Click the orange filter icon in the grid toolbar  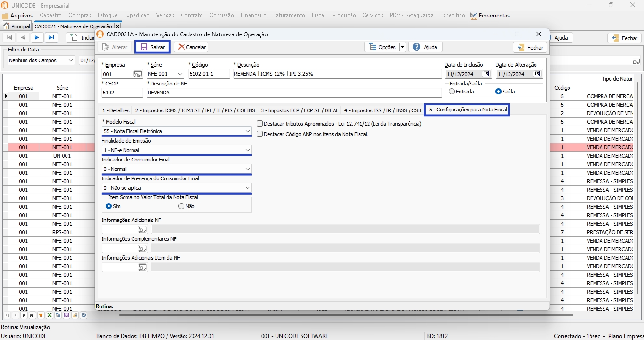point(41,315)
